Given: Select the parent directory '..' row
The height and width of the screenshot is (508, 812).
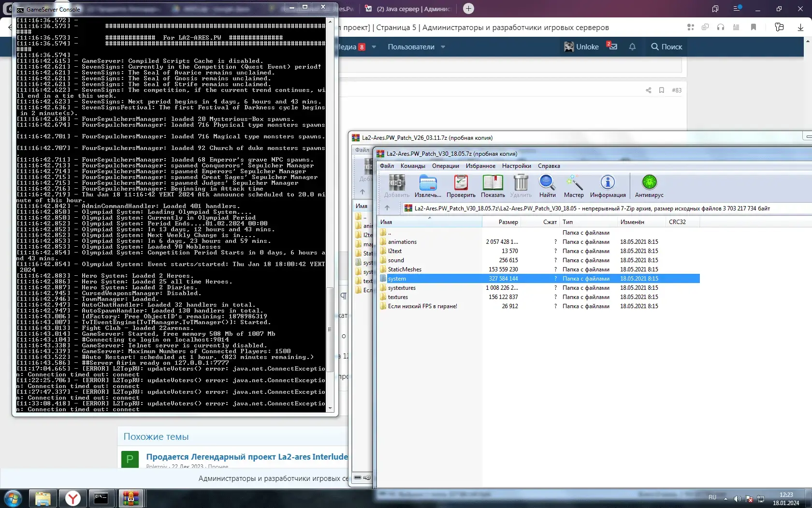Looking at the screenshot, I should coord(538,233).
